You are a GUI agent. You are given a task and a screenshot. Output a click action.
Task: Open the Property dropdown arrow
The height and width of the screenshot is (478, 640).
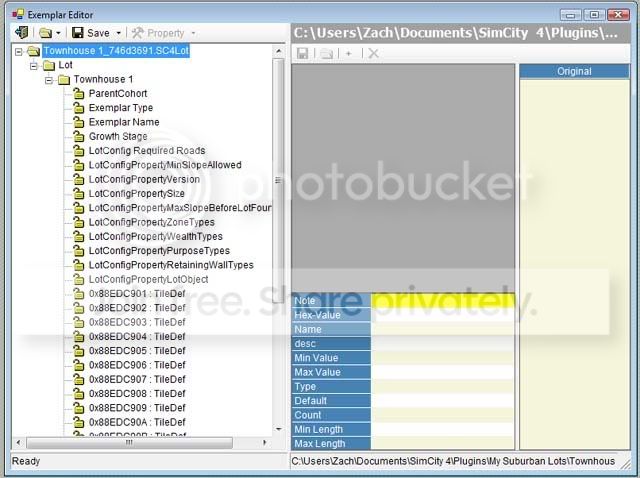(x=193, y=33)
